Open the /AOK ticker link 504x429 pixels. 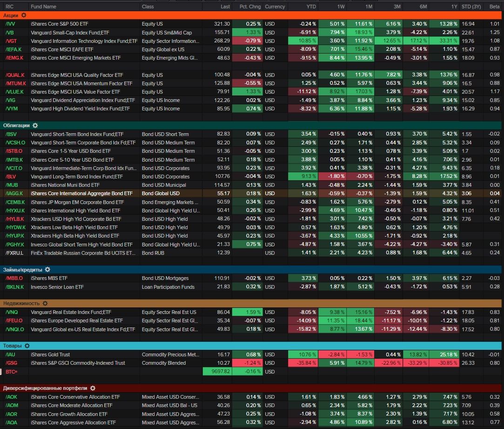pos(12,397)
